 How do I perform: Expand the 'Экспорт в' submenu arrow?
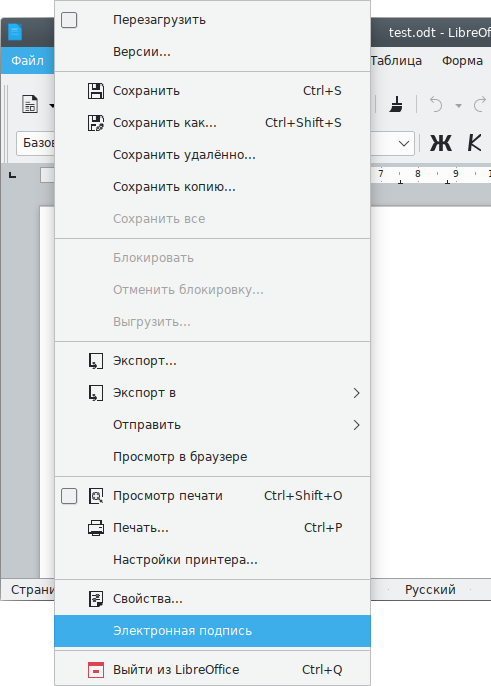tap(357, 393)
